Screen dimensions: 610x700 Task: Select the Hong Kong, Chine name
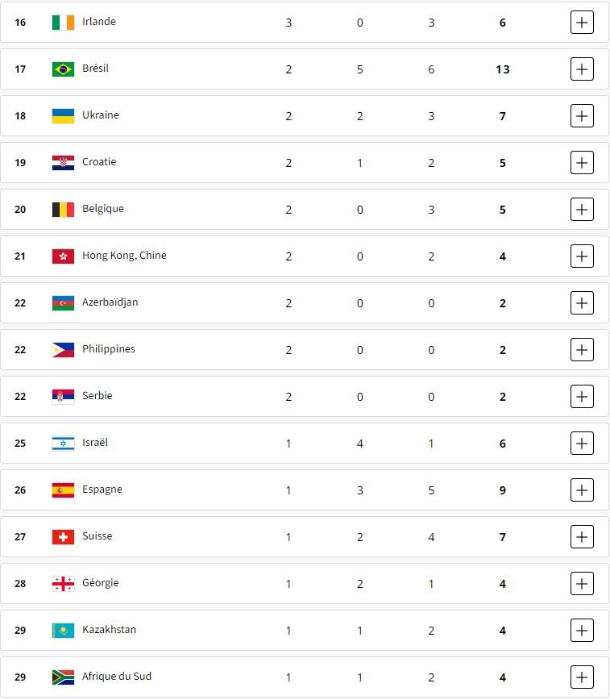click(124, 256)
